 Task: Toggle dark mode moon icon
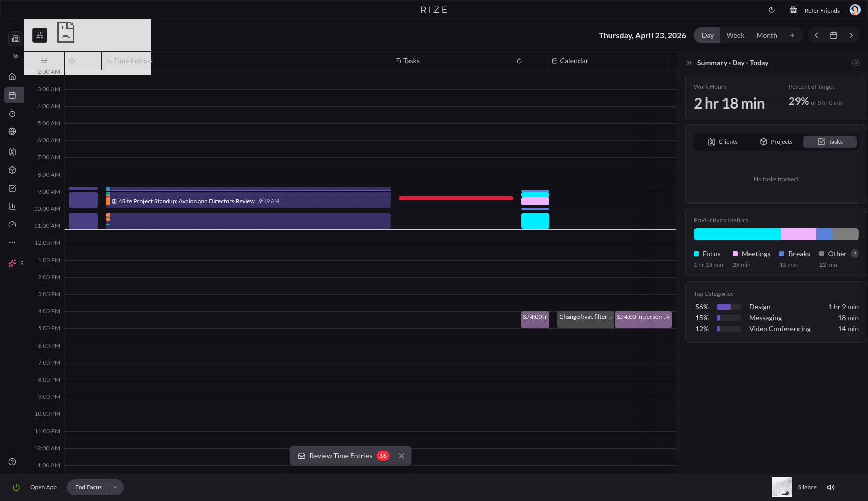(771, 10)
